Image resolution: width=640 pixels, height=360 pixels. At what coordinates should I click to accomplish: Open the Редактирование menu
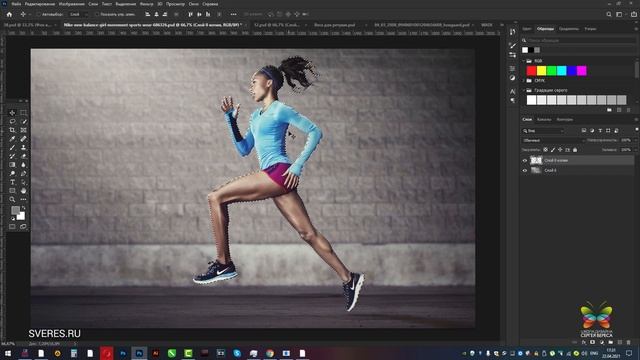[40, 4]
